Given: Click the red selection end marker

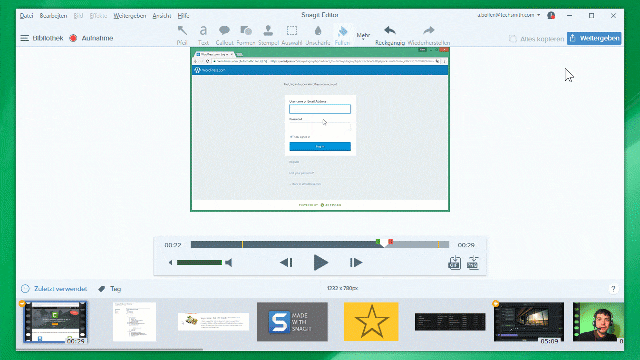Looking at the screenshot, I should tap(391, 242).
